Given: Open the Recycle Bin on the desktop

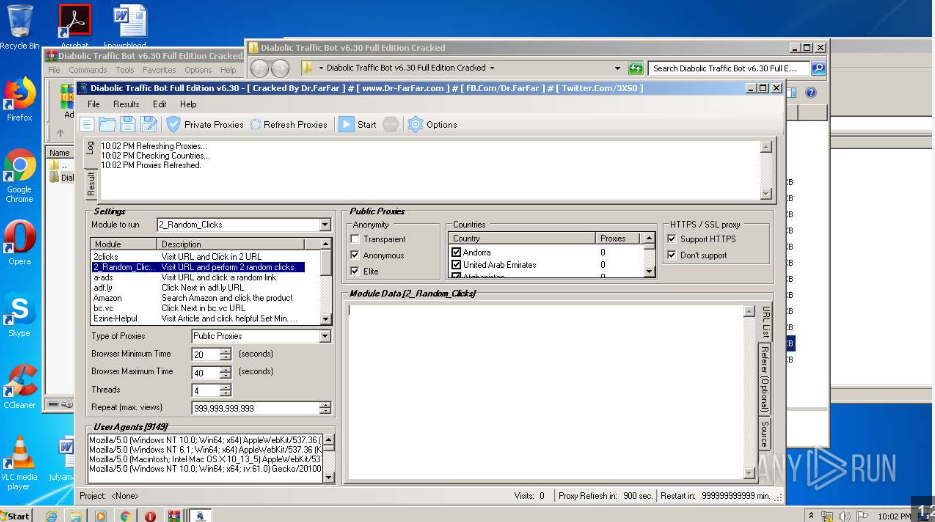Looking at the screenshot, I should point(19,26).
